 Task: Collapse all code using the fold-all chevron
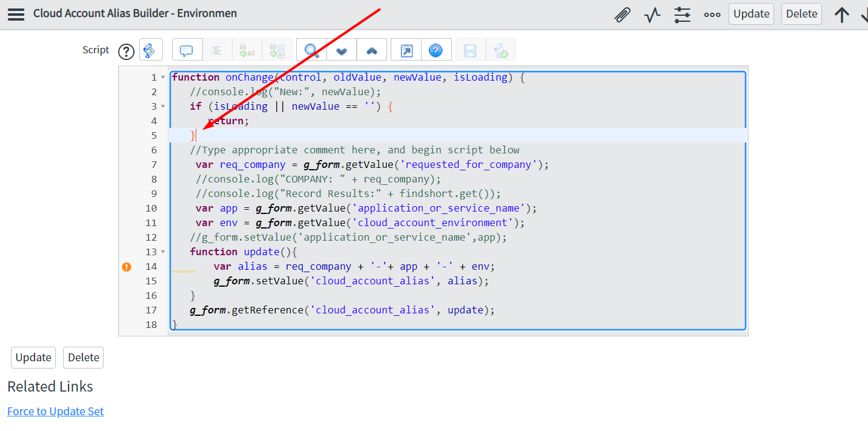(371, 50)
